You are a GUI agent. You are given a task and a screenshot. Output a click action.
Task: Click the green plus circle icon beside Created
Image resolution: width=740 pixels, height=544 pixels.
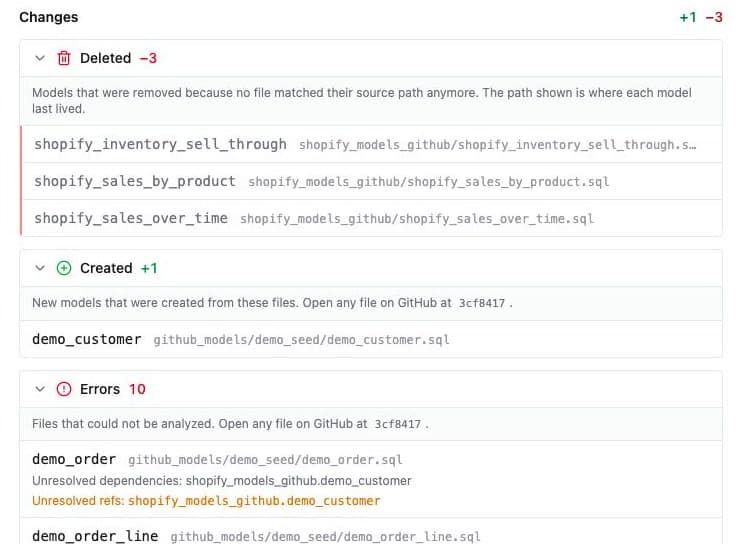pyautogui.click(x=64, y=268)
